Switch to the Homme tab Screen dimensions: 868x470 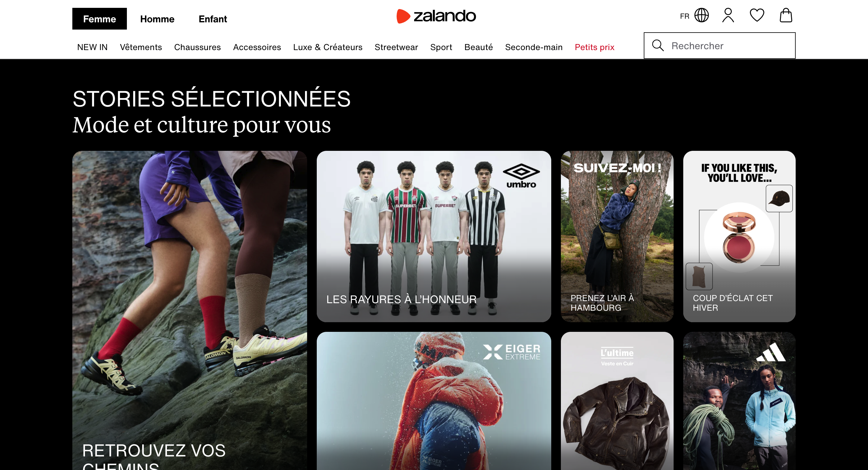click(x=157, y=19)
